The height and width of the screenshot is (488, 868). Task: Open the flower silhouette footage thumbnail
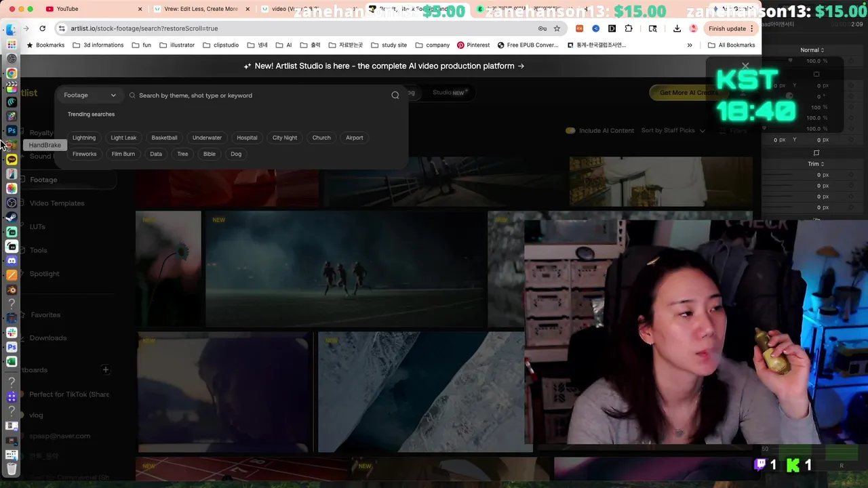(168, 270)
